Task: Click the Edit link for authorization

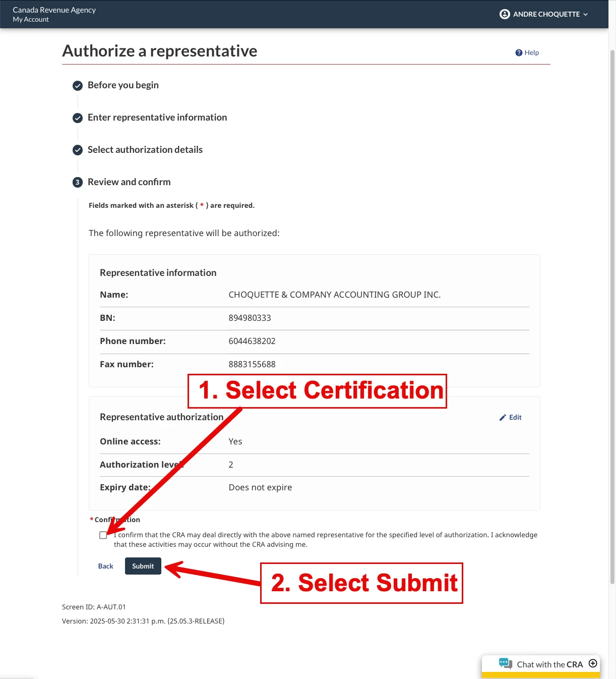Action: point(515,418)
